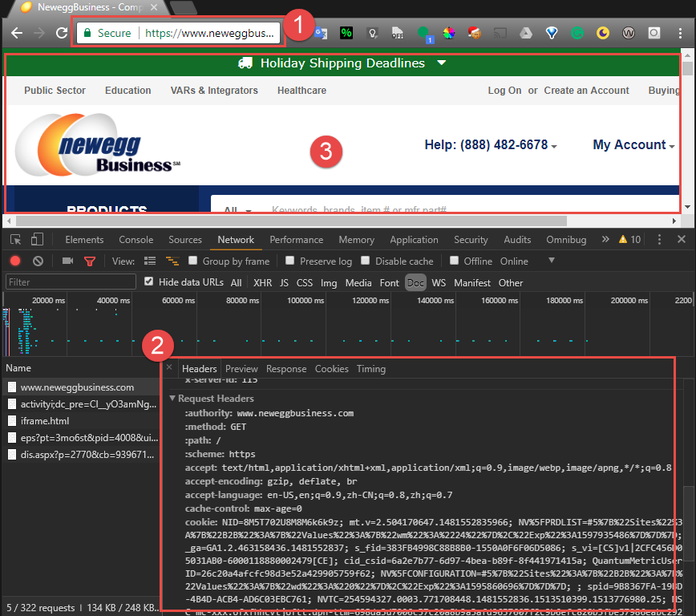This screenshot has width=696, height=616.
Task: Switch to the Performance panel
Action: [x=297, y=240]
